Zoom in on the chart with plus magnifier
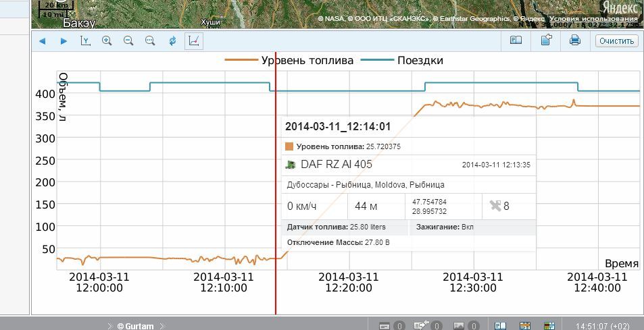This screenshot has height=330, width=644. (107, 41)
